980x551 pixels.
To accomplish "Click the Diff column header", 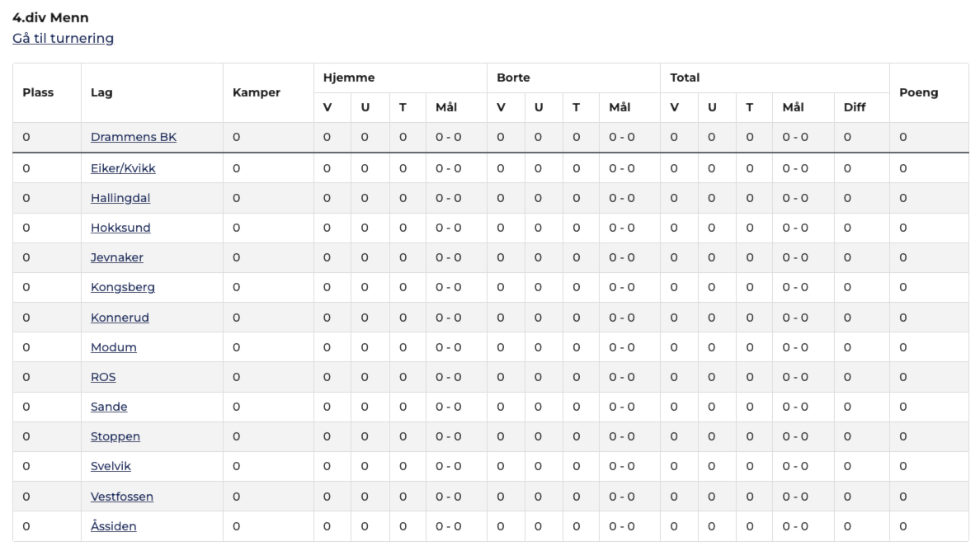I will [x=855, y=107].
